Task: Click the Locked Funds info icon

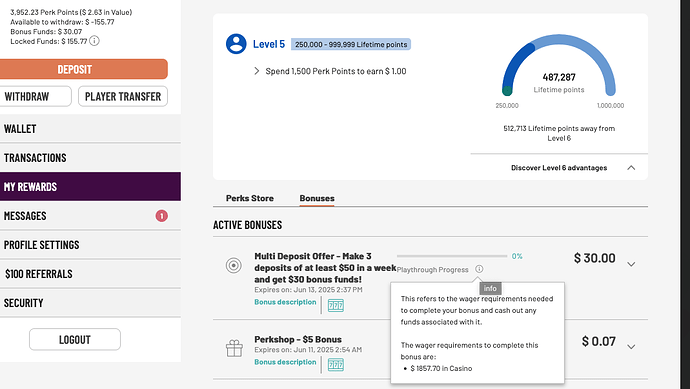Action: pos(94,41)
